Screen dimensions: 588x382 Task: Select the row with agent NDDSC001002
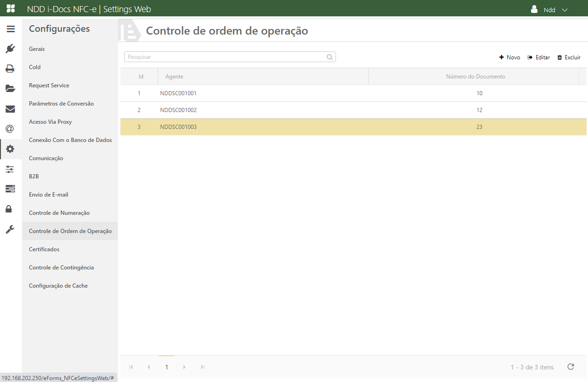[178, 110]
